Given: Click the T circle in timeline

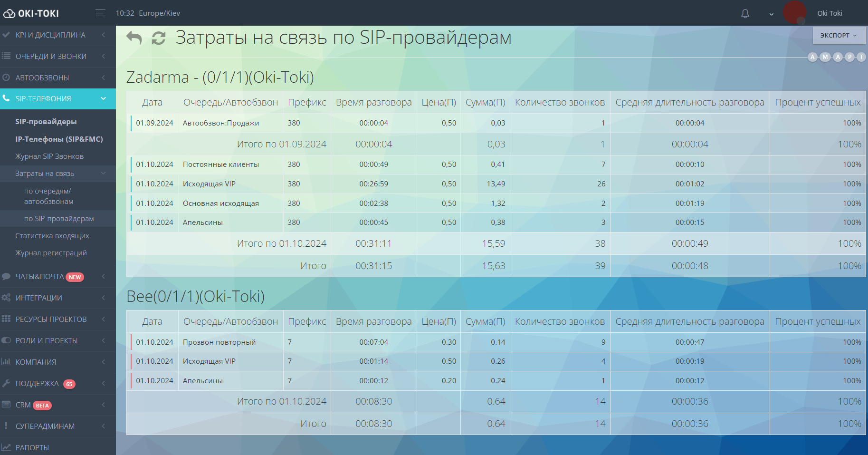Looking at the screenshot, I should pos(861,57).
